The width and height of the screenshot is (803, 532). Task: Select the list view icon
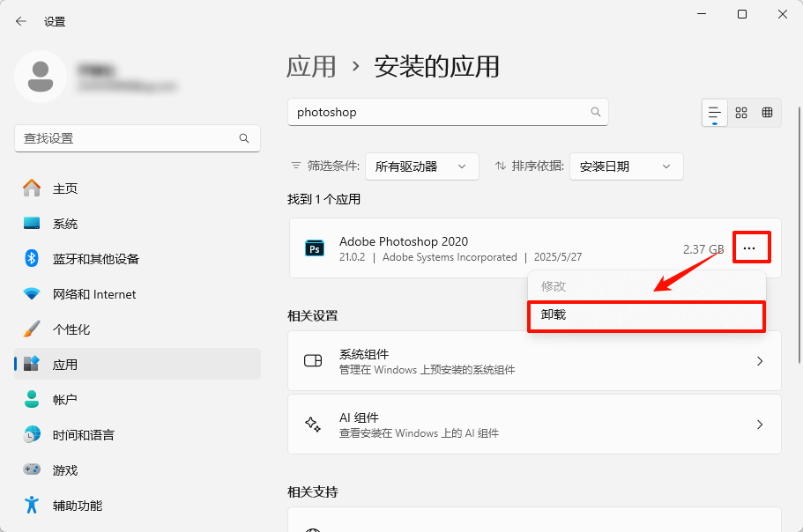pos(716,112)
